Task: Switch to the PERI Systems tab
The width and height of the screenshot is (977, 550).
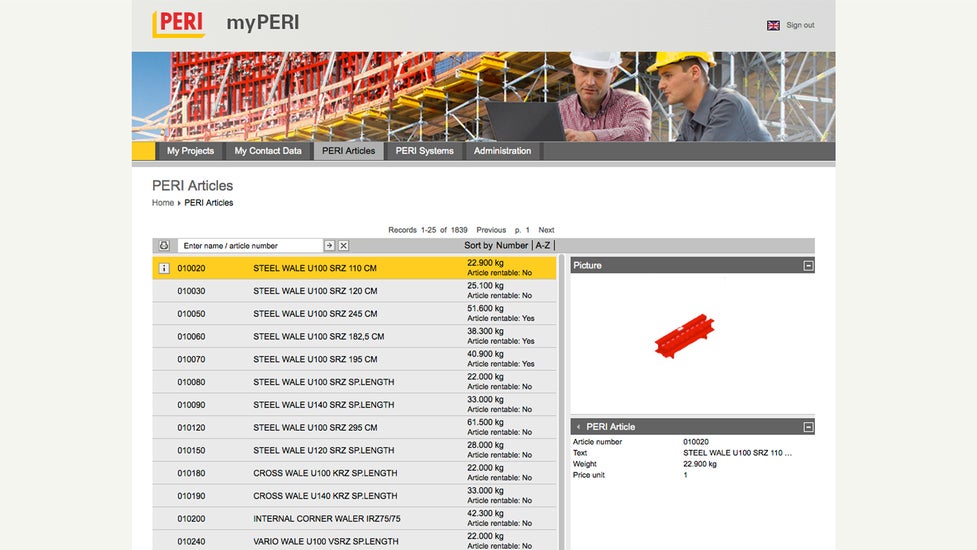Action: pos(424,151)
